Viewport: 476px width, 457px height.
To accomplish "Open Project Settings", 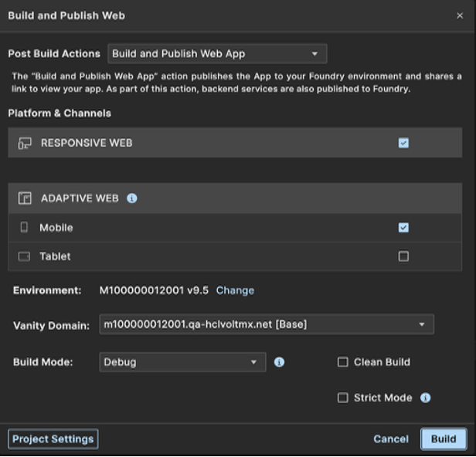I will tap(53, 439).
